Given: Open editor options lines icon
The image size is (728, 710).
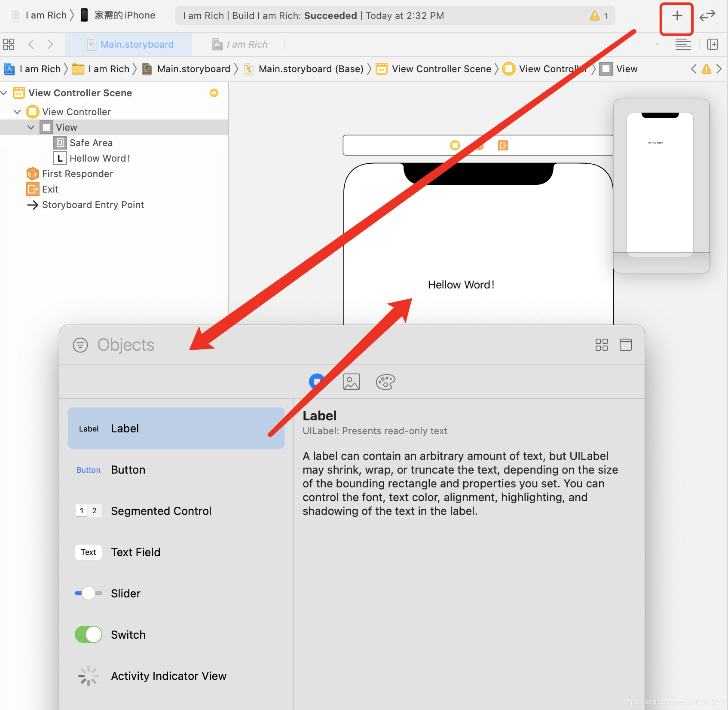Looking at the screenshot, I should pos(683,44).
